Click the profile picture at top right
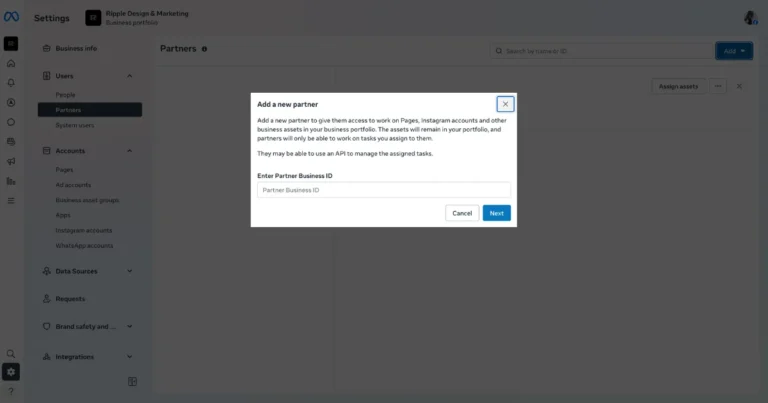This screenshot has height=403, width=768. pyautogui.click(x=750, y=18)
